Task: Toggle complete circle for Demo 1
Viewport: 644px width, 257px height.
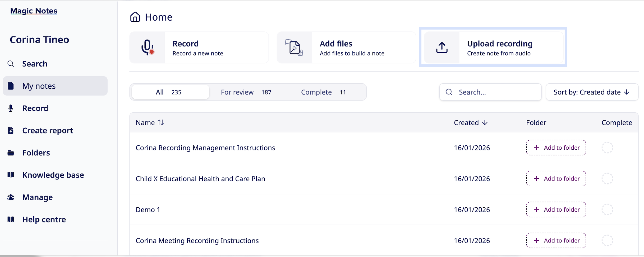Action: tap(607, 210)
